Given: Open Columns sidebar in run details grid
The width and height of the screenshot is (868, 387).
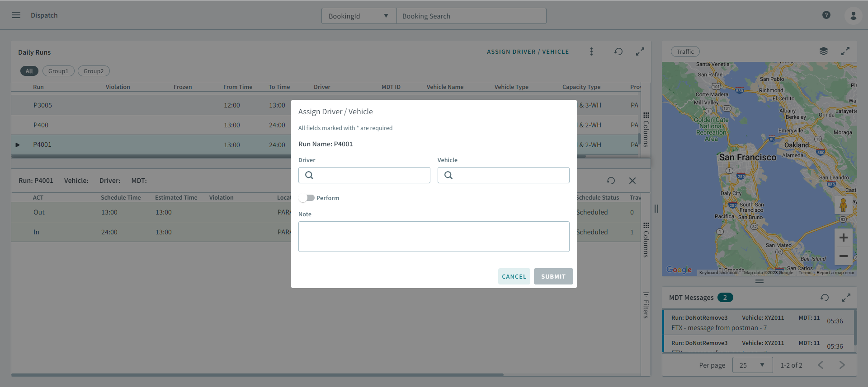Looking at the screenshot, I should [x=646, y=239].
